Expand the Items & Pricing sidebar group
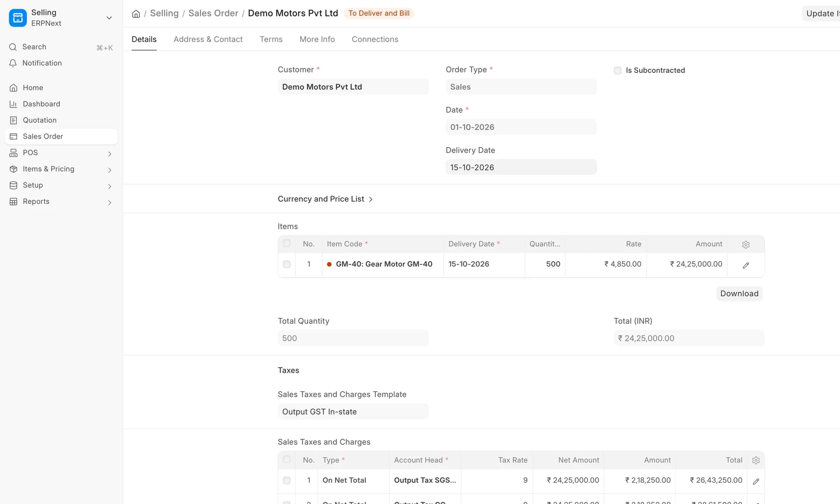The width and height of the screenshot is (840, 504). [109, 170]
